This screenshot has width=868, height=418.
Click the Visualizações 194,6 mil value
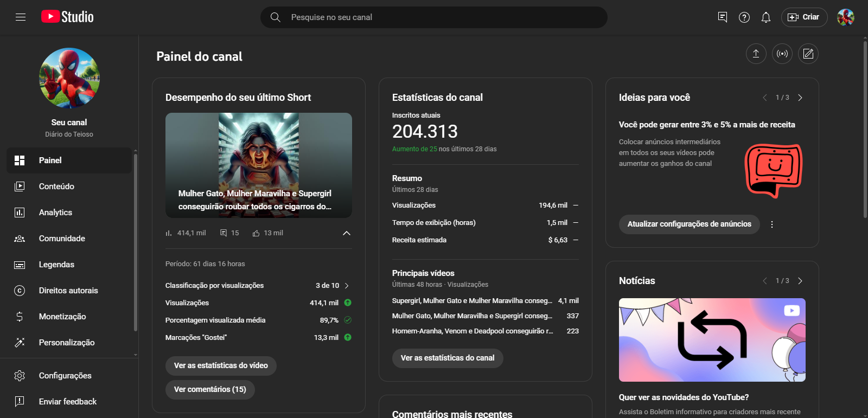point(553,205)
